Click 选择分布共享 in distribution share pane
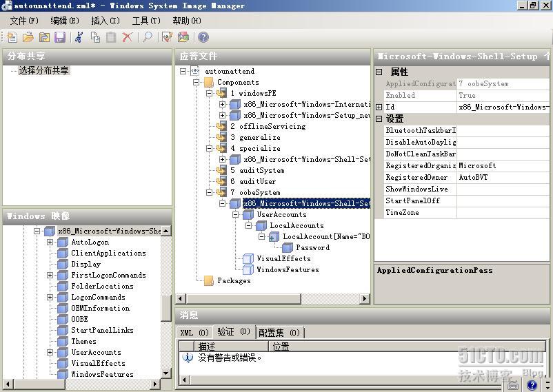This screenshot has width=553, height=392. tap(44, 70)
